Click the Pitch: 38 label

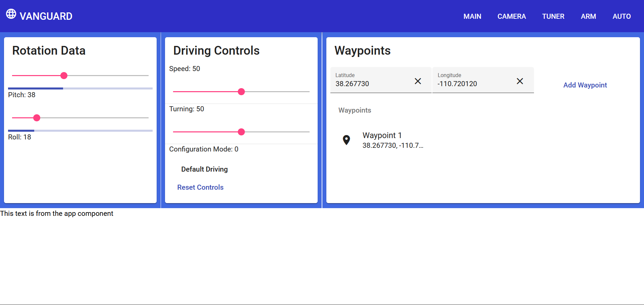coord(22,95)
